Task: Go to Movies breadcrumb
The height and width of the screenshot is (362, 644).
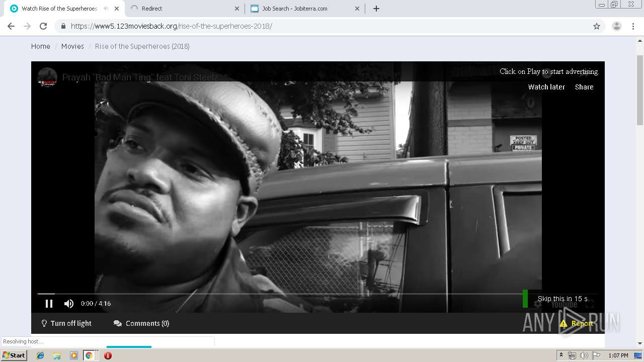Action: click(72, 46)
